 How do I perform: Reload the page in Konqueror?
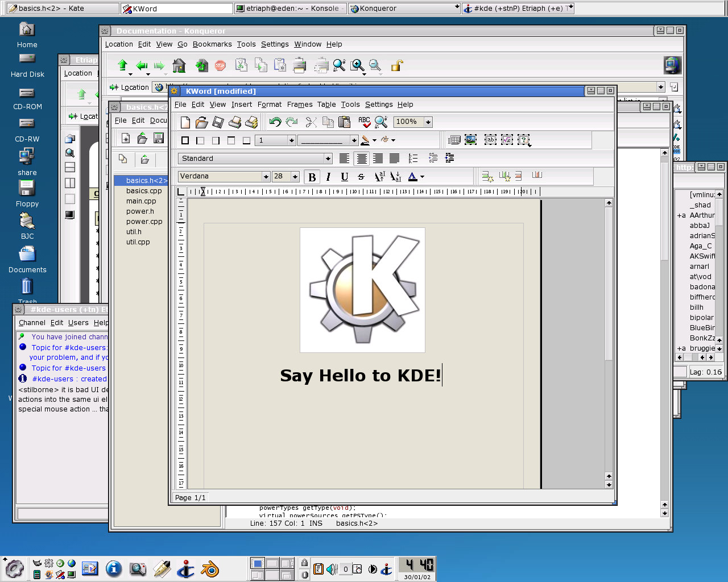(201, 66)
